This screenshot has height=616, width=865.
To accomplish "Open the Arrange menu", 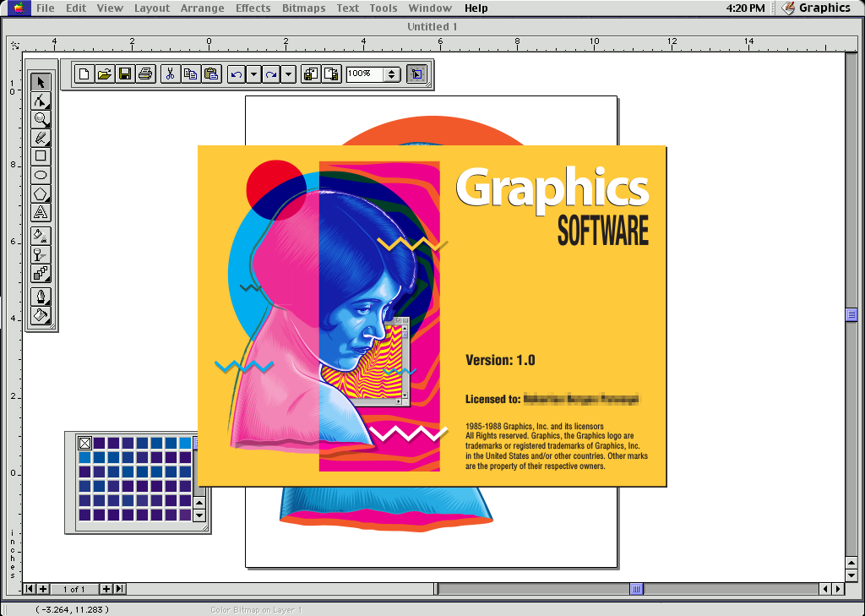I will tap(202, 8).
